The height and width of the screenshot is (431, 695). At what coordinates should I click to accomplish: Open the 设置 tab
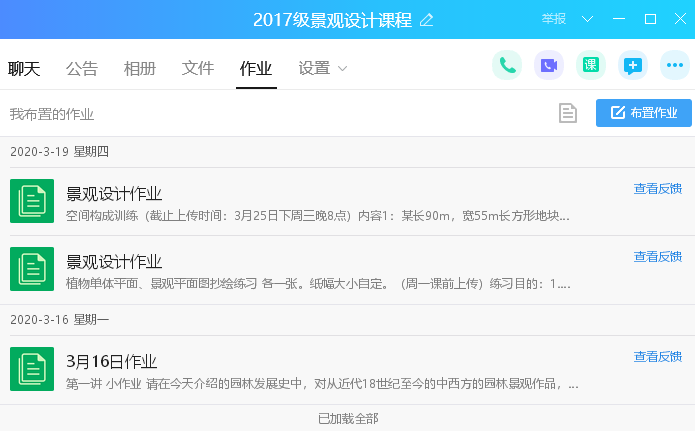314,69
